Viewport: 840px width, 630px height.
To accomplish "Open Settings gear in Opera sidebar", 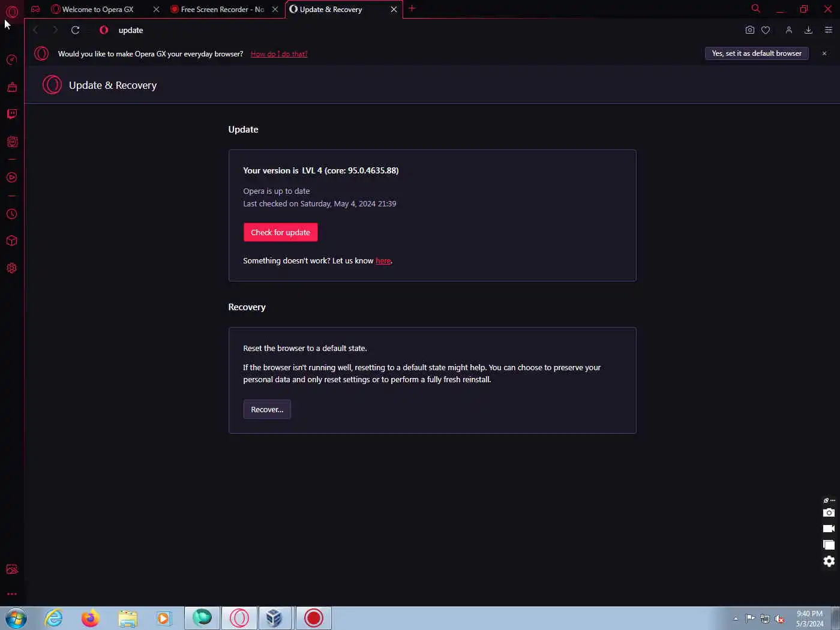I will pyautogui.click(x=12, y=268).
